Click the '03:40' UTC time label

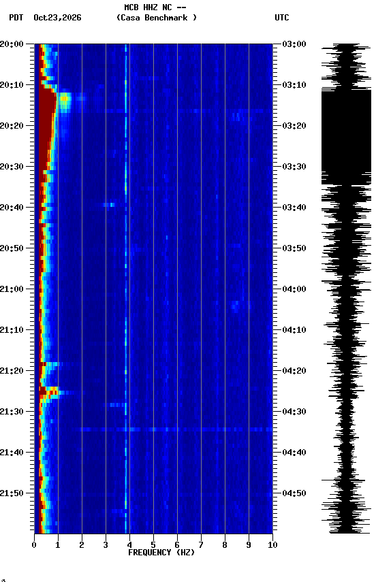[x=294, y=208]
